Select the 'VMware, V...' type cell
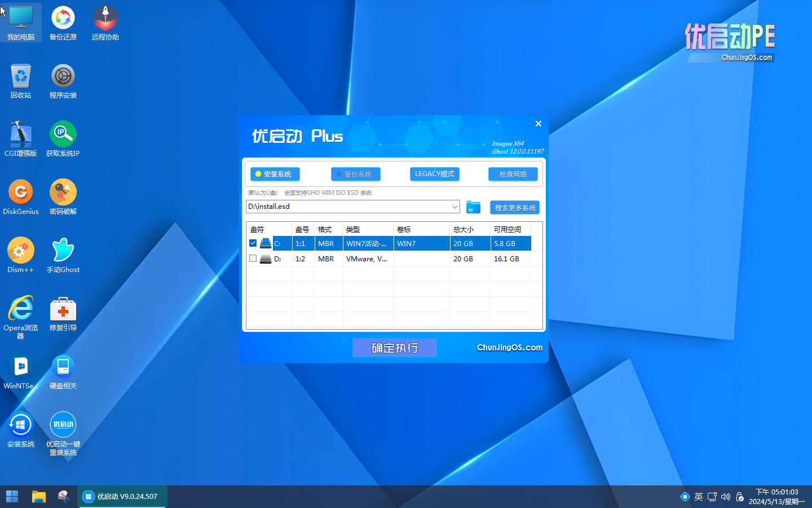 [368, 259]
